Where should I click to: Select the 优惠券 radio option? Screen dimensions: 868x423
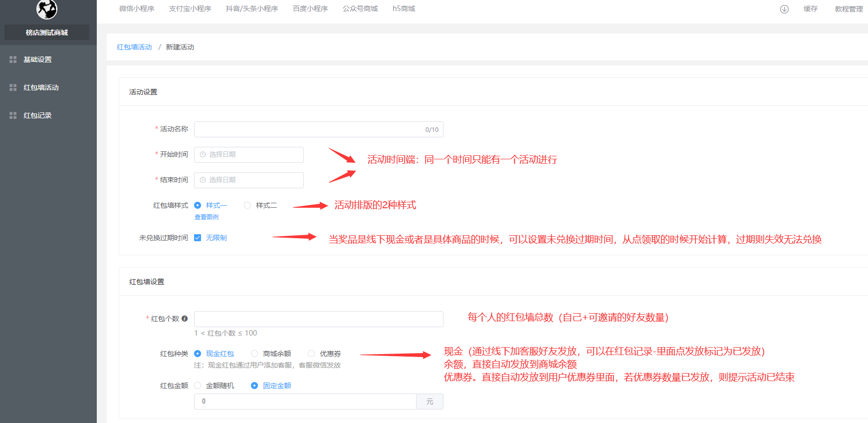coord(311,354)
